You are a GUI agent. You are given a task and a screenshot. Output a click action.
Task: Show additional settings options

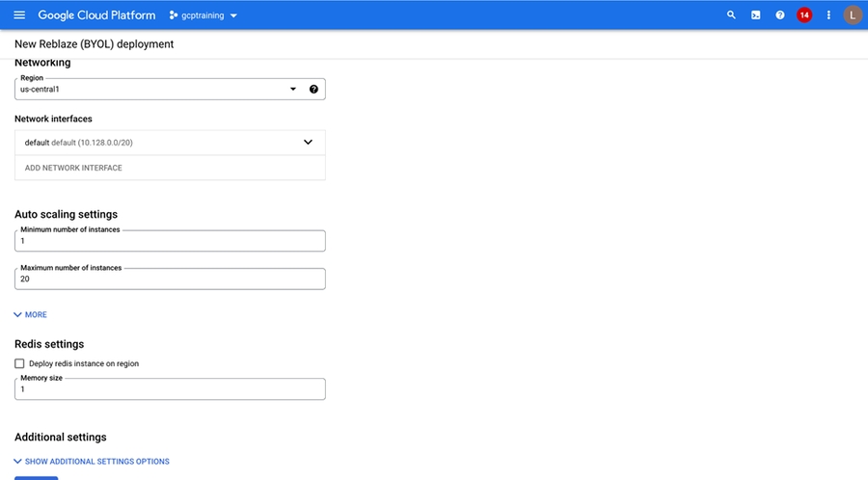(x=92, y=462)
